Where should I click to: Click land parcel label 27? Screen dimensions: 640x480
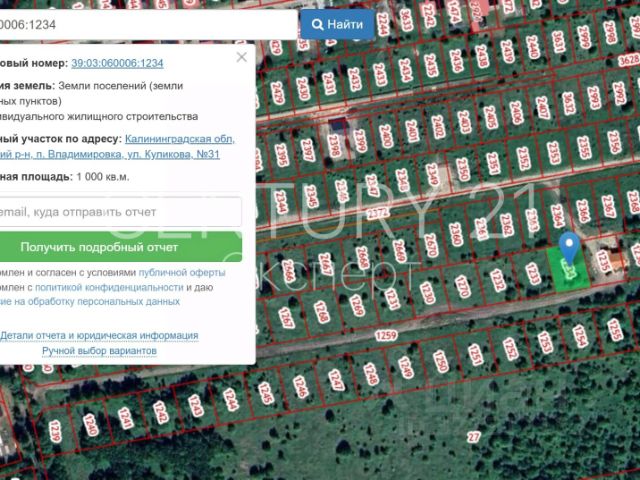coord(473,438)
